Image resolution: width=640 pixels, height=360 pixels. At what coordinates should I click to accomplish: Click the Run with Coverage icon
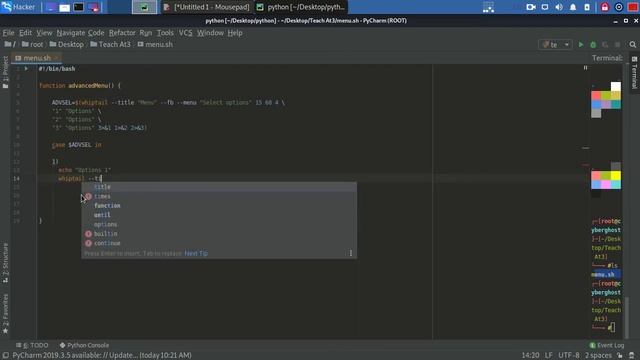coord(605,44)
